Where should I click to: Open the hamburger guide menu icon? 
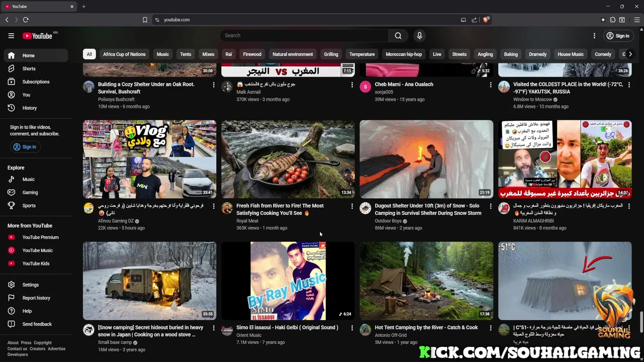[x=11, y=36]
